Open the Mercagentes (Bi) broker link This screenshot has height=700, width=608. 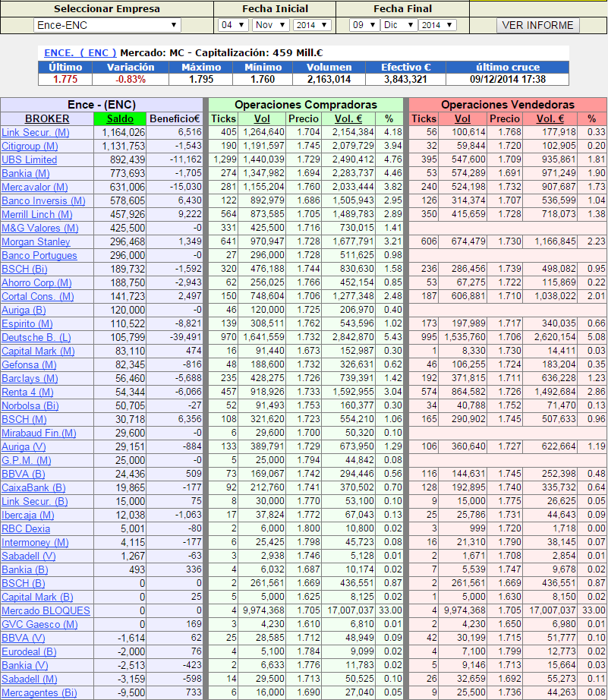39,693
